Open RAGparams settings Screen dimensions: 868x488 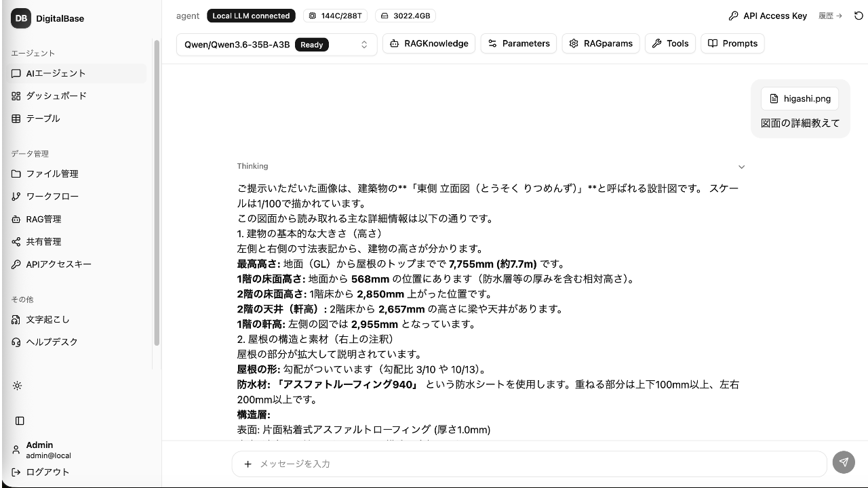pyautogui.click(x=601, y=43)
